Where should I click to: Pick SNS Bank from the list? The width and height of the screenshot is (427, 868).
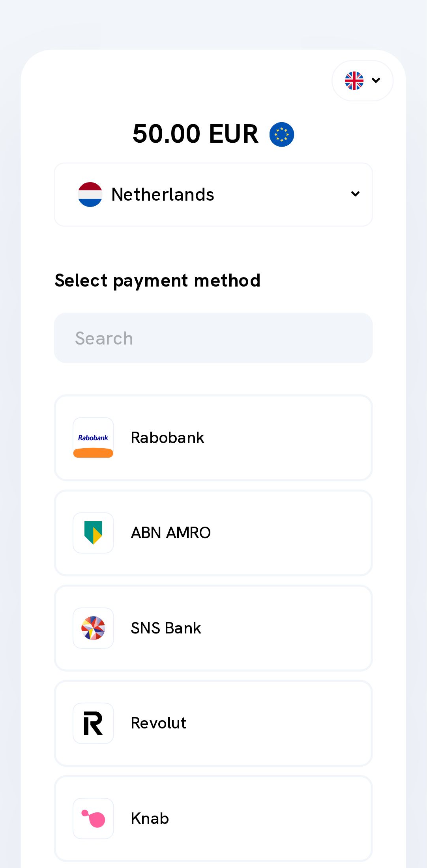click(x=213, y=628)
